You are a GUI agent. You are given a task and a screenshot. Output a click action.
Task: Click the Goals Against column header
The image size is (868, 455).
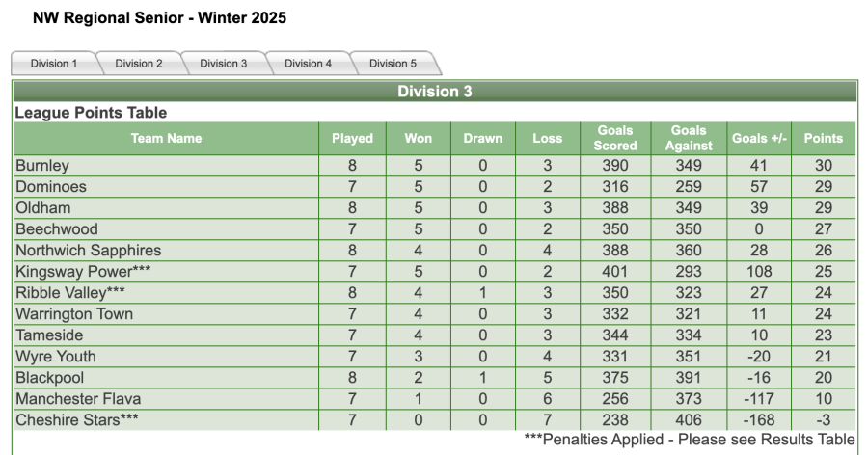pyautogui.click(x=689, y=138)
